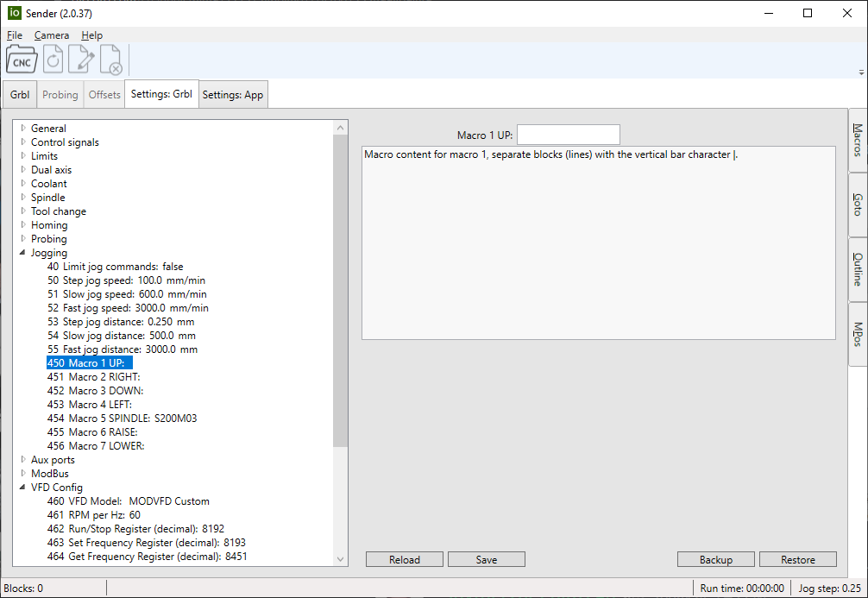Expand the Aux ports group
Image resolution: width=868 pixels, height=598 pixels.
click(23, 460)
